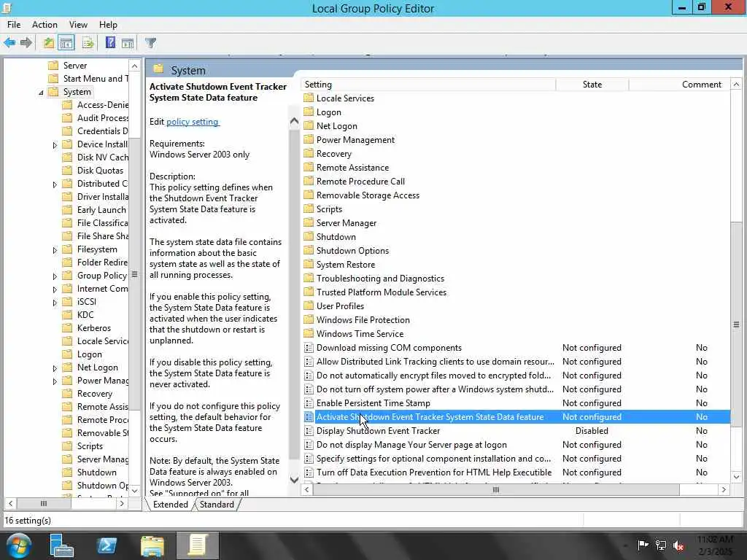The image size is (747, 560).
Task: Switch to the Standard tab
Action: pos(217,505)
